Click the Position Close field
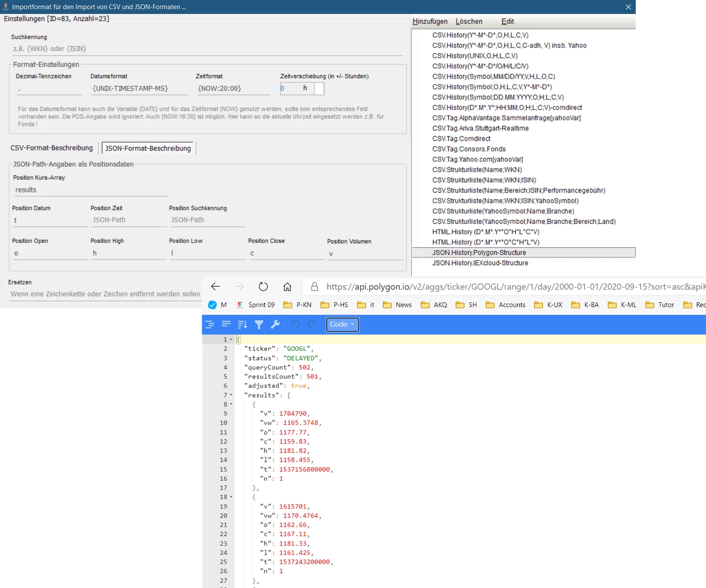 [287, 254]
